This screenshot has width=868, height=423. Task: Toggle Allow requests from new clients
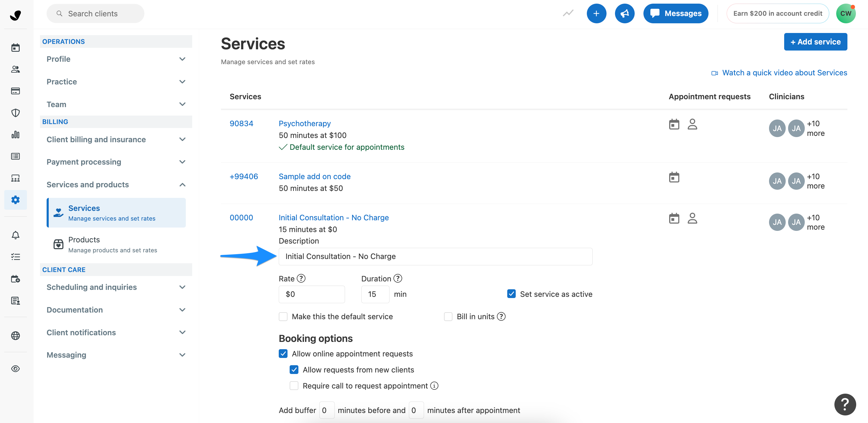click(x=294, y=370)
